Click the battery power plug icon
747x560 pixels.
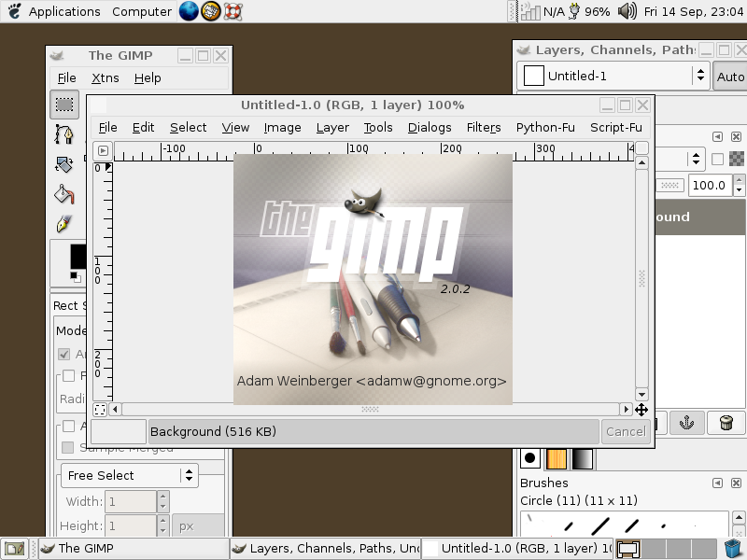point(575,11)
